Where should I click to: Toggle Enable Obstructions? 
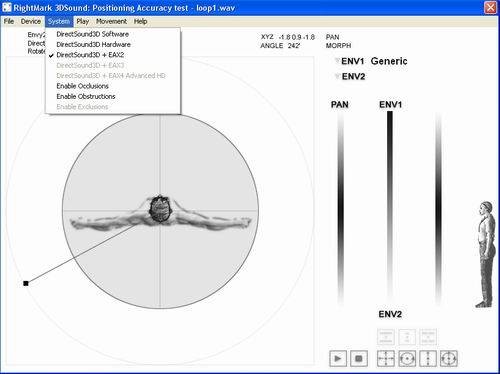click(113, 96)
